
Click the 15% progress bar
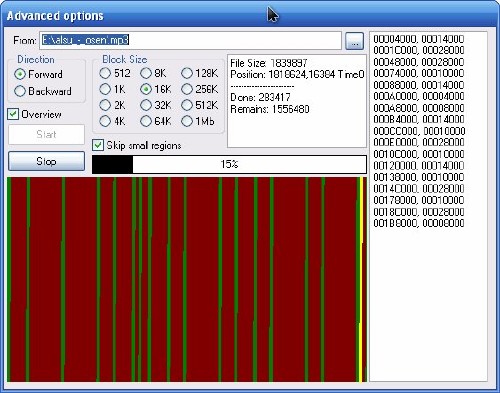point(229,164)
